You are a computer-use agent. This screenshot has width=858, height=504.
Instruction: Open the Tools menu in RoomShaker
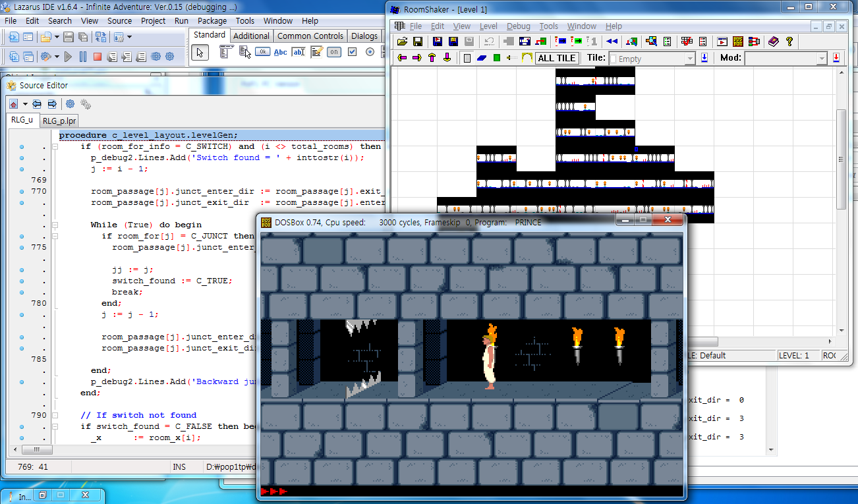tap(548, 26)
